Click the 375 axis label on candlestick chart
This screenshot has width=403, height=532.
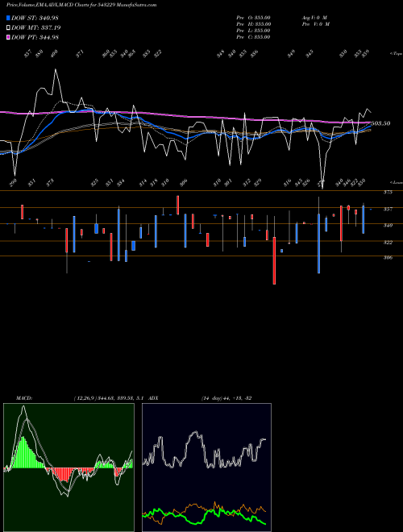(388, 193)
